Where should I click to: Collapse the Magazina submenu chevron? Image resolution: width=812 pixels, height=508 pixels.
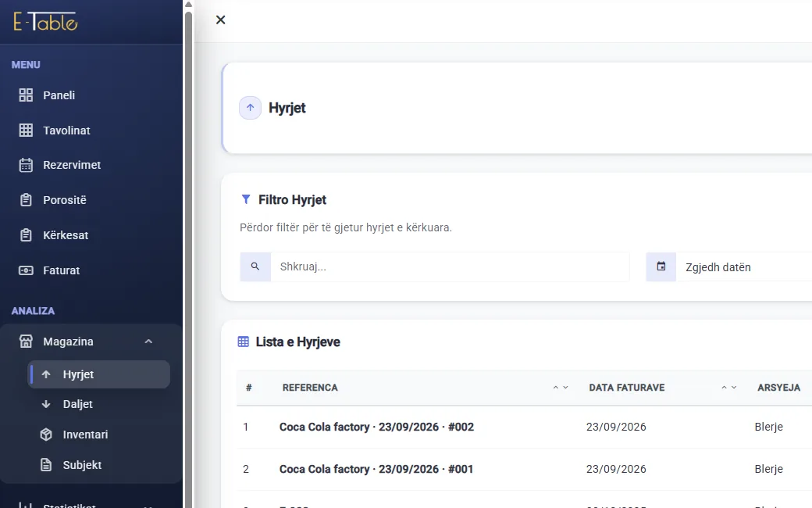pyautogui.click(x=148, y=341)
